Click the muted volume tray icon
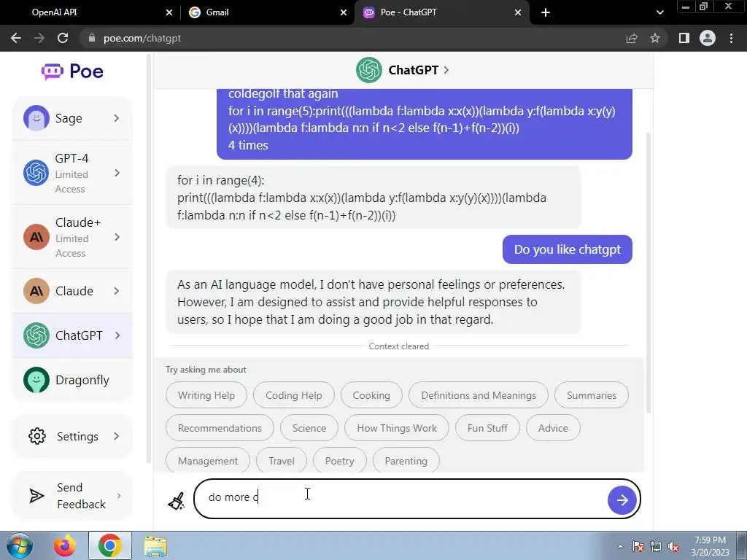747x560 pixels. [673, 547]
